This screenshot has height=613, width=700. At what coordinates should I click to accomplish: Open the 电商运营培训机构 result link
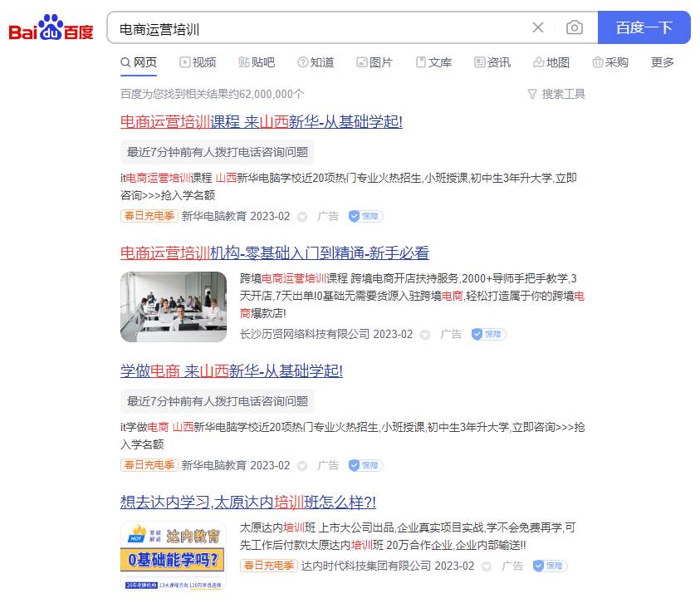pos(274,253)
